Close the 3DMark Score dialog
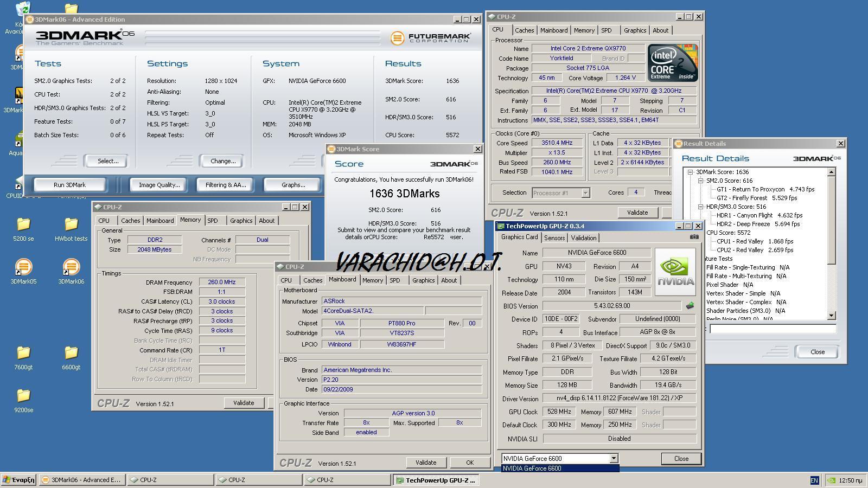 [477, 149]
